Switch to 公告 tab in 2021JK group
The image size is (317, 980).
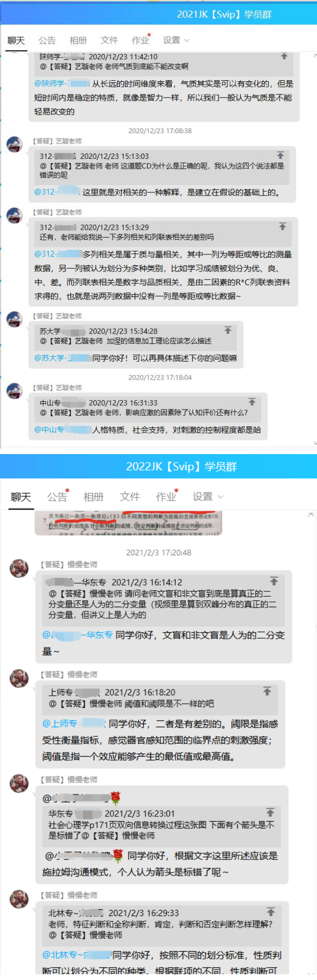(47, 40)
